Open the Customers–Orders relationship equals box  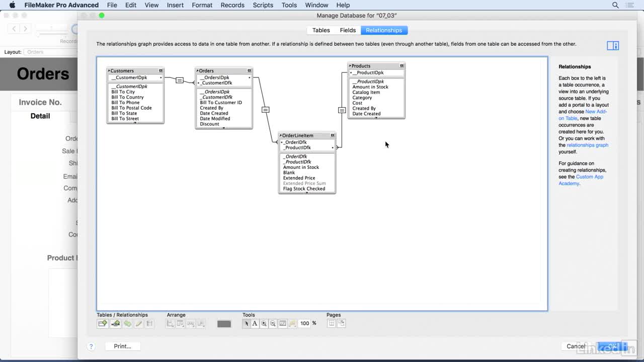click(180, 80)
